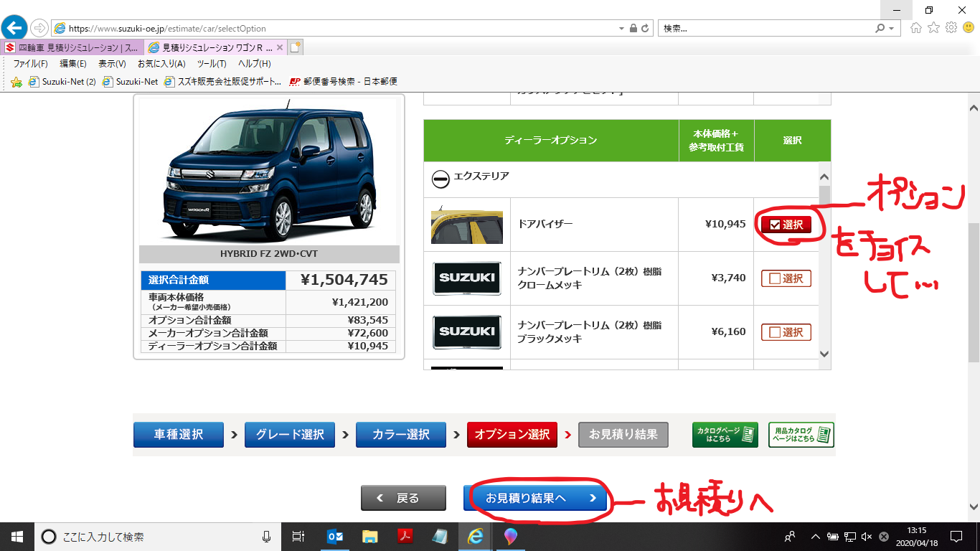Viewport: 980px width, 551px height.
Task: Select ナンバープレートトリム ブラックメッキ option checkbox
Action: 786,332
